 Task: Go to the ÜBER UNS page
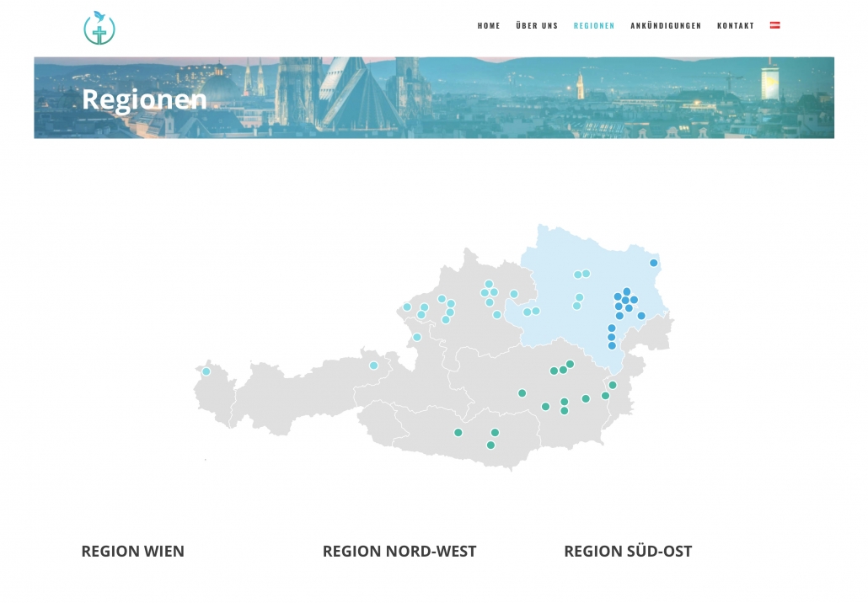pos(537,25)
